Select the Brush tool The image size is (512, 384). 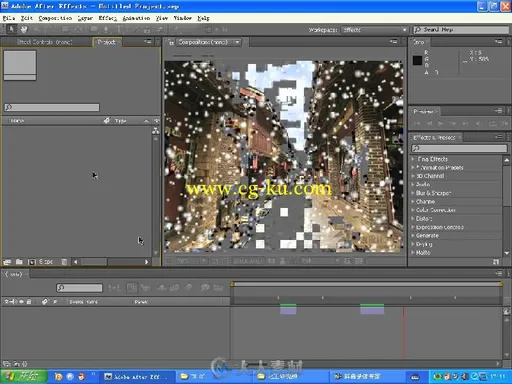coord(135,29)
